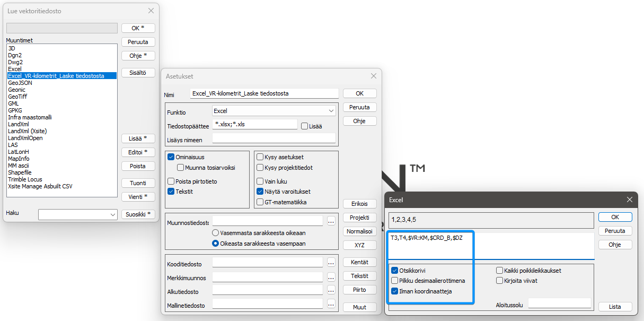The image size is (644, 321).
Task: Close the Asetukset settings dialog
Action: tap(373, 76)
